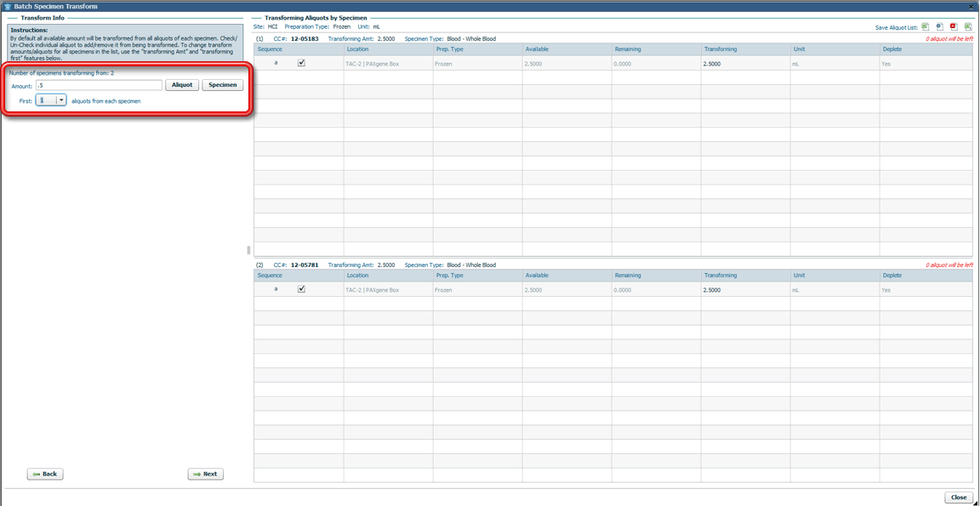980x506 pixels.
Task: Click Unit header in 12-05183 table
Action: click(x=835, y=48)
